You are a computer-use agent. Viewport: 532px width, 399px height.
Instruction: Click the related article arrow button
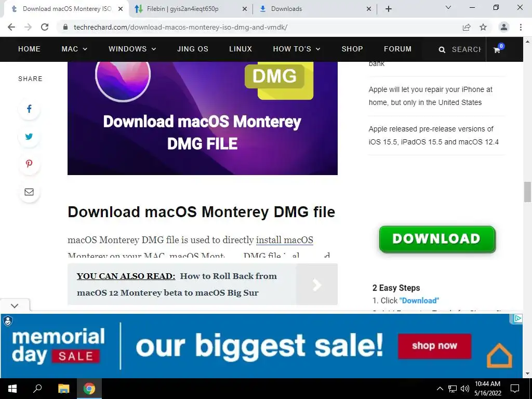(x=317, y=284)
